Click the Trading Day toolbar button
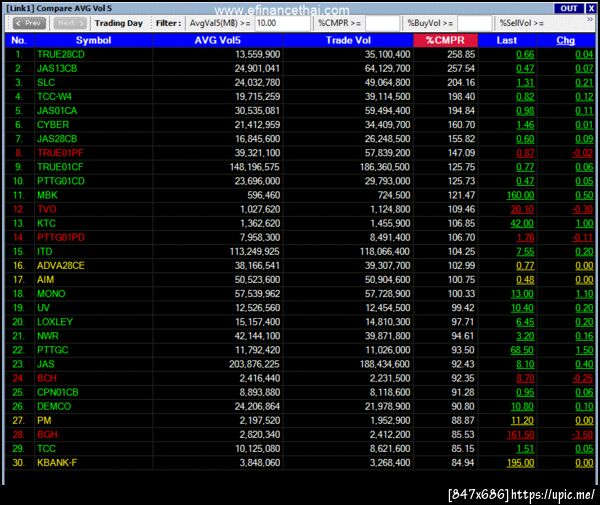 [119, 23]
